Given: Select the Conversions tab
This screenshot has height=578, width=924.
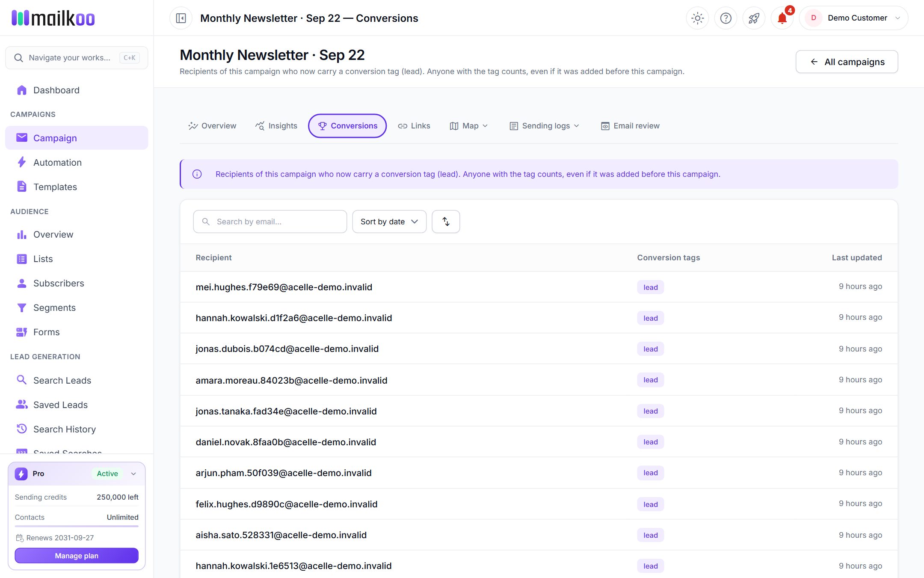Looking at the screenshot, I should 347,126.
